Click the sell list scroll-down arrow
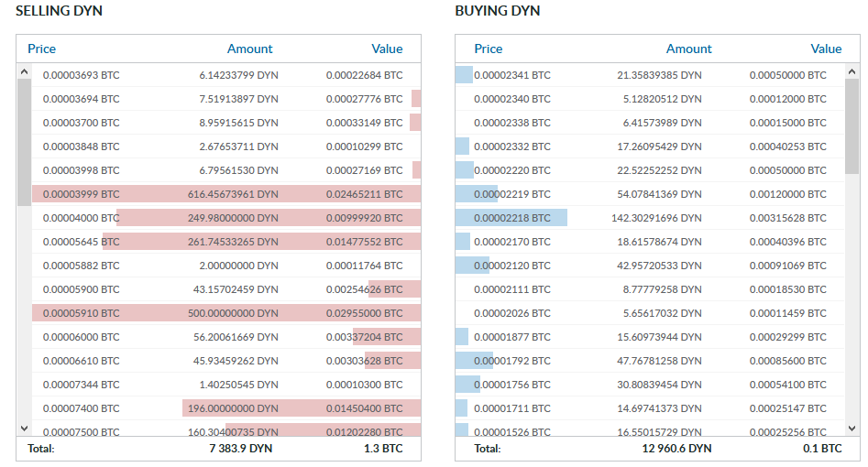The image size is (868, 467). point(24,429)
